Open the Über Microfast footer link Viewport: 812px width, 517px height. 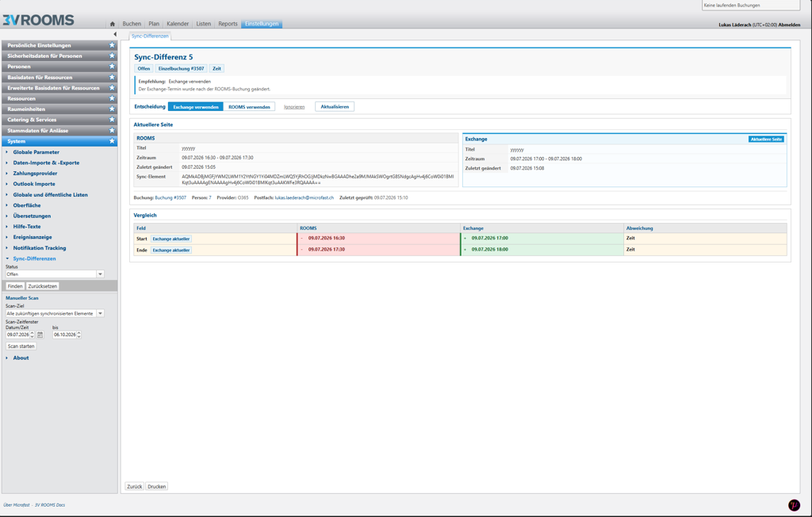click(x=17, y=505)
